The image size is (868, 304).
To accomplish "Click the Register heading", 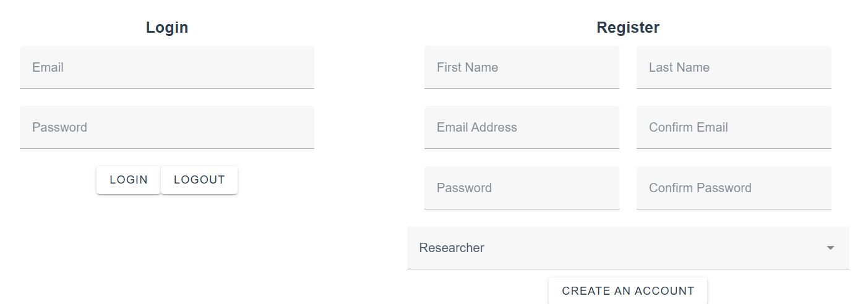I will click(x=628, y=28).
